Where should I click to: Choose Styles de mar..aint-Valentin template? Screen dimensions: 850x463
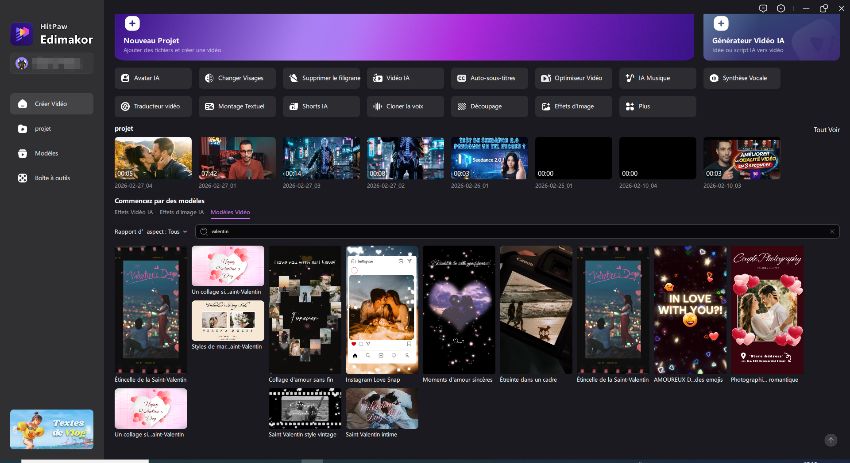228,320
